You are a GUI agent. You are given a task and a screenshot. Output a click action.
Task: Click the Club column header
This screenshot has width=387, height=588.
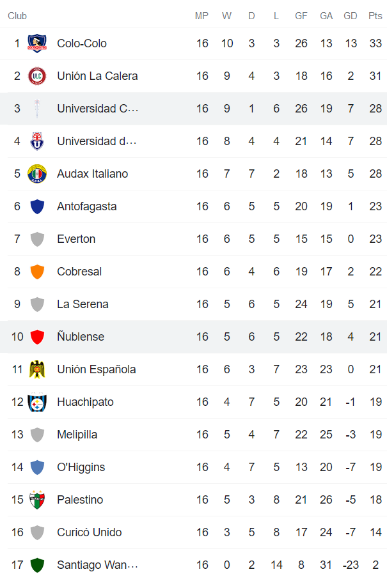click(17, 16)
